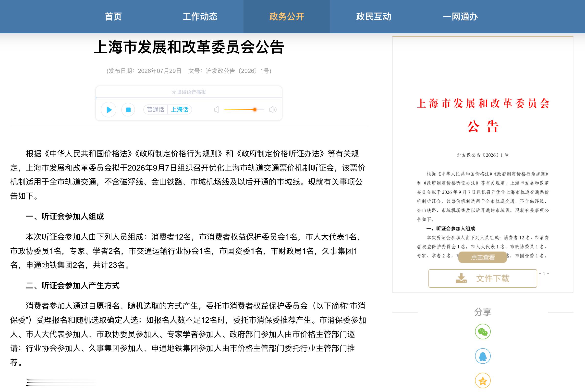Click heading 一、听证会参加人组成
The height and width of the screenshot is (392, 585).
65,217
